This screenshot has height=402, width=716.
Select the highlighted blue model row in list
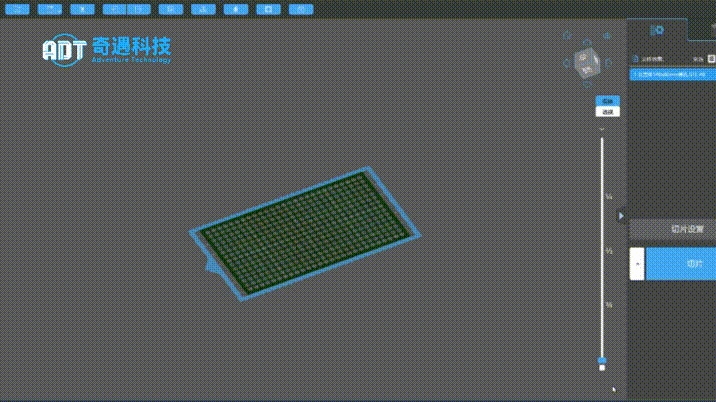pos(673,74)
